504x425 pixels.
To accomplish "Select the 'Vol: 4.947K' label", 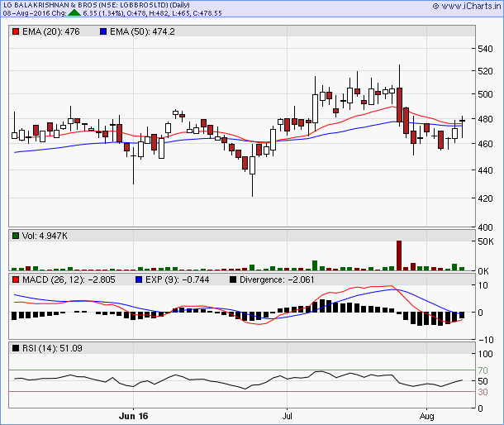I will tap(45, 236).
